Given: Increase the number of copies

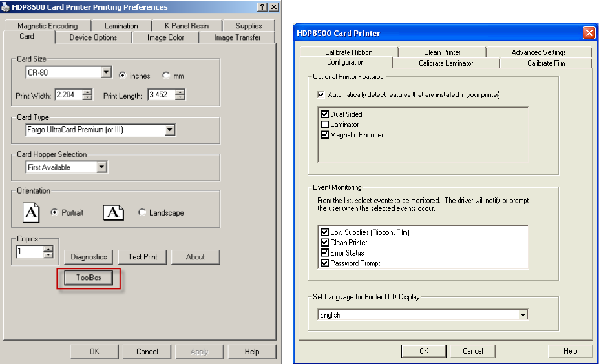Looking at the screenshot, I should (48, 249).
